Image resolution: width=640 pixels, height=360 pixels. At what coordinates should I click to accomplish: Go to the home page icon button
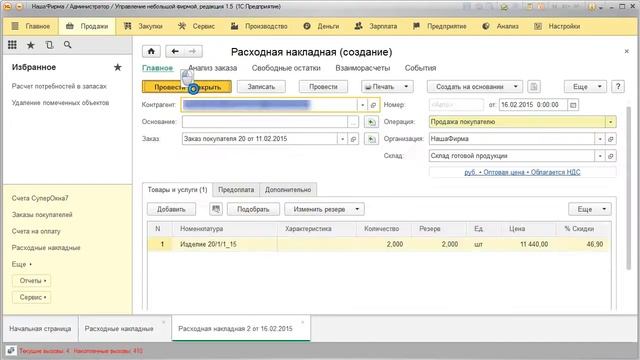[151, 51]
